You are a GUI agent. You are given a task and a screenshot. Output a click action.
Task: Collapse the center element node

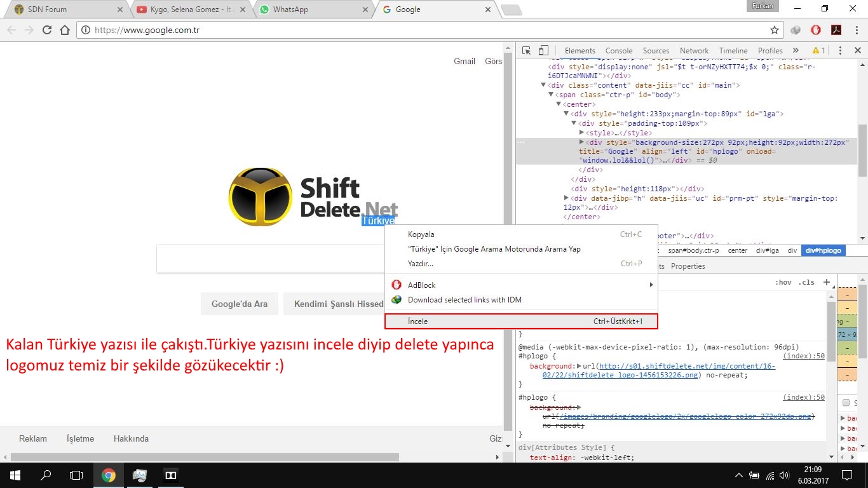[559, 104]
